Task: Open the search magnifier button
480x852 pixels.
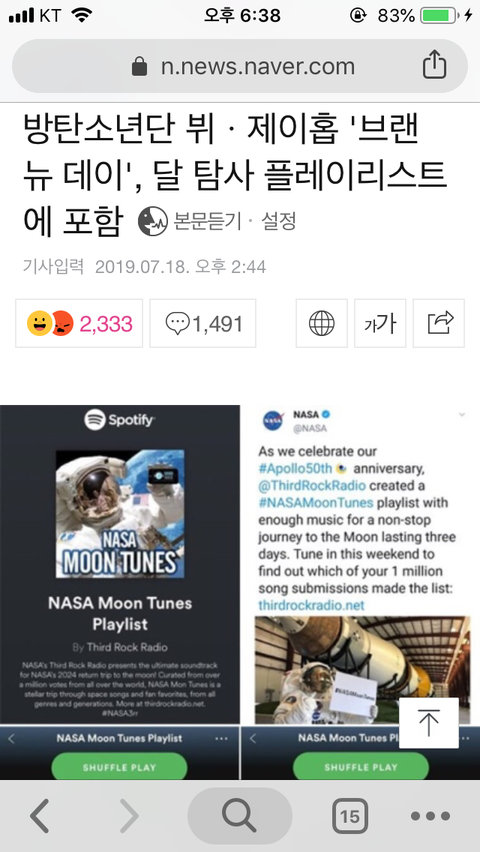Action: tap(240, 816)
